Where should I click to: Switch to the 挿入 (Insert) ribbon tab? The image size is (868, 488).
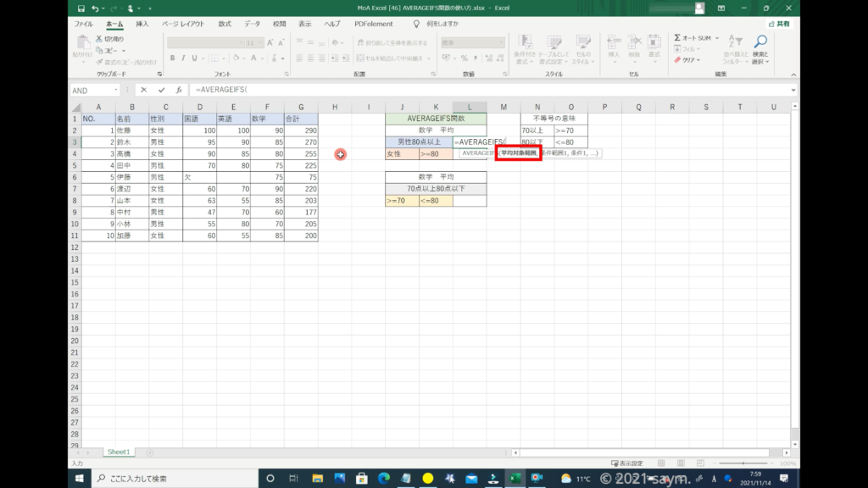142,24
